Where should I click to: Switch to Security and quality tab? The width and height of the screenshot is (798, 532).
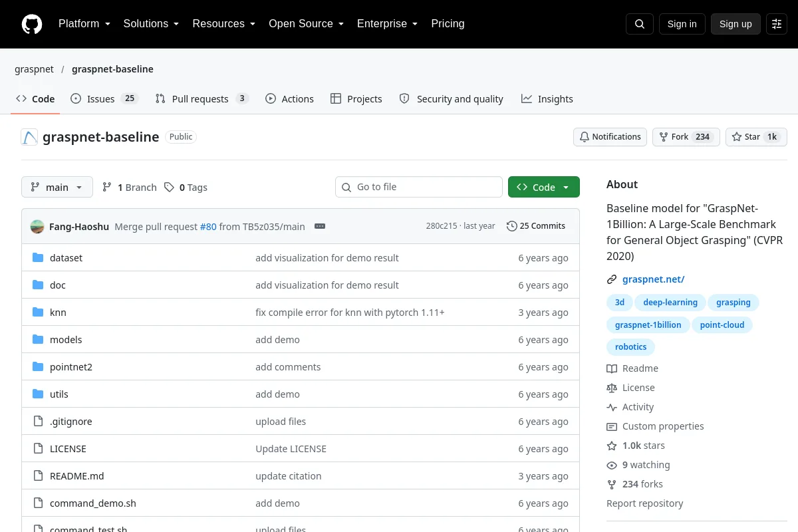(x=451, y=98)
